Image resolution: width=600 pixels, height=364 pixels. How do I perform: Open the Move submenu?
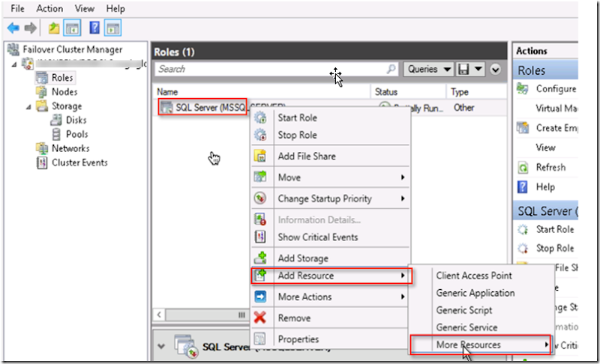point(331,178)
